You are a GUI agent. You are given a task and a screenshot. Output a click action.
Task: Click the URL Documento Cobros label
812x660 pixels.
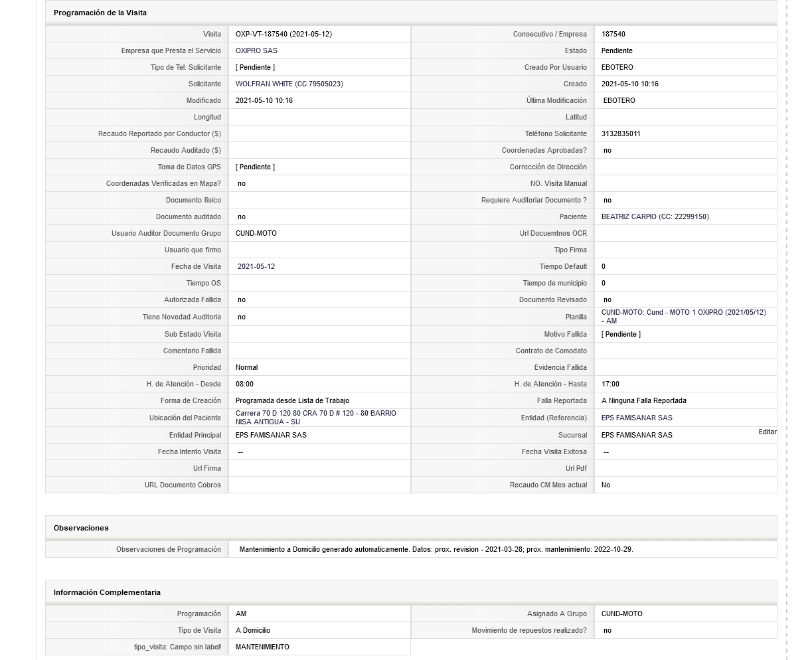183,485
